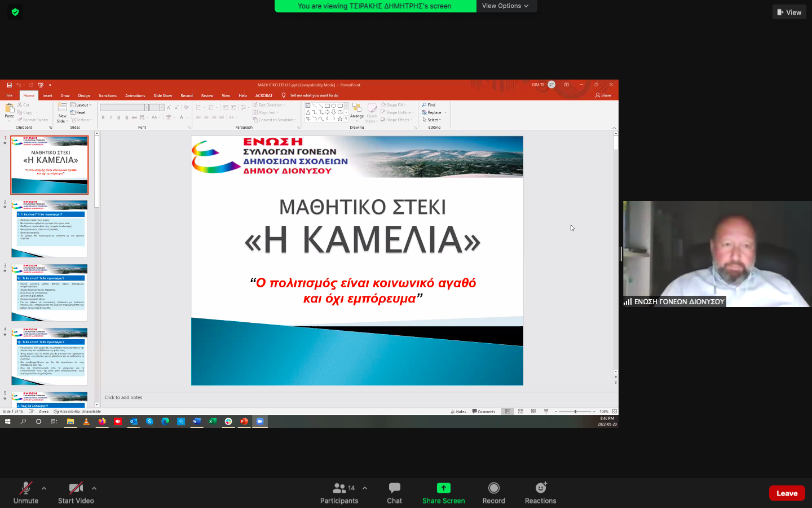Switch to Slide Sorter view in status bar

pyautogui.click(x=520, y=411)
